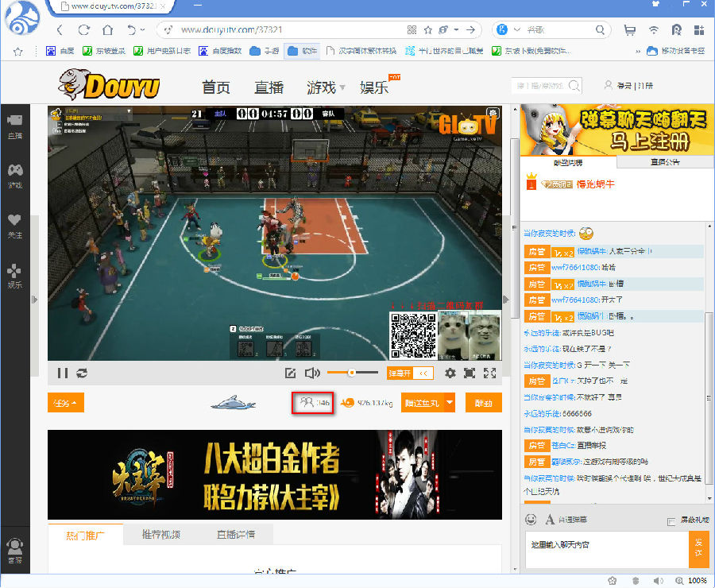Pause the live stream video
Screen dimensions: 715x588
click(x=63, y=373)
